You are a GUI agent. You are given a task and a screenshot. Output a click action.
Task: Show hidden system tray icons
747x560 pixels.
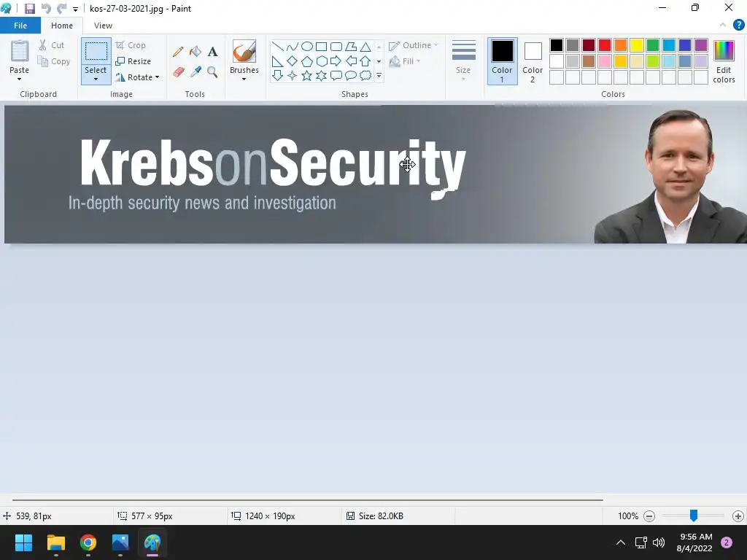[x=621, y=542]
